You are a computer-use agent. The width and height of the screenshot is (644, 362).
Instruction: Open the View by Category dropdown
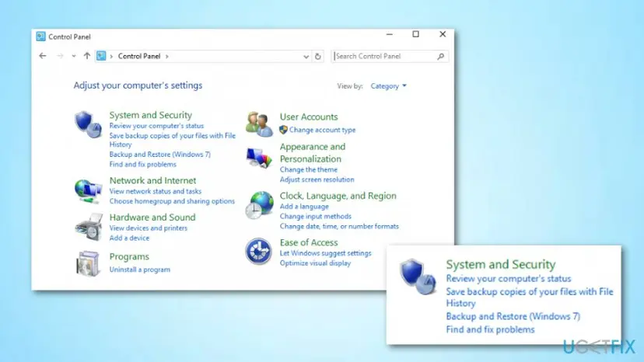[389, 85]
